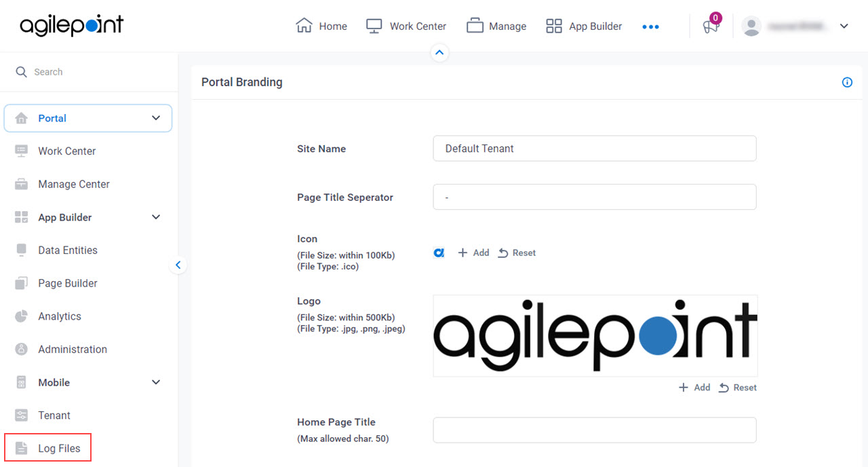Image resolution: width=868 pixels, height=467 pixels.
Task: Click the Mobile icon in sidebar
Action: (22, 382)
